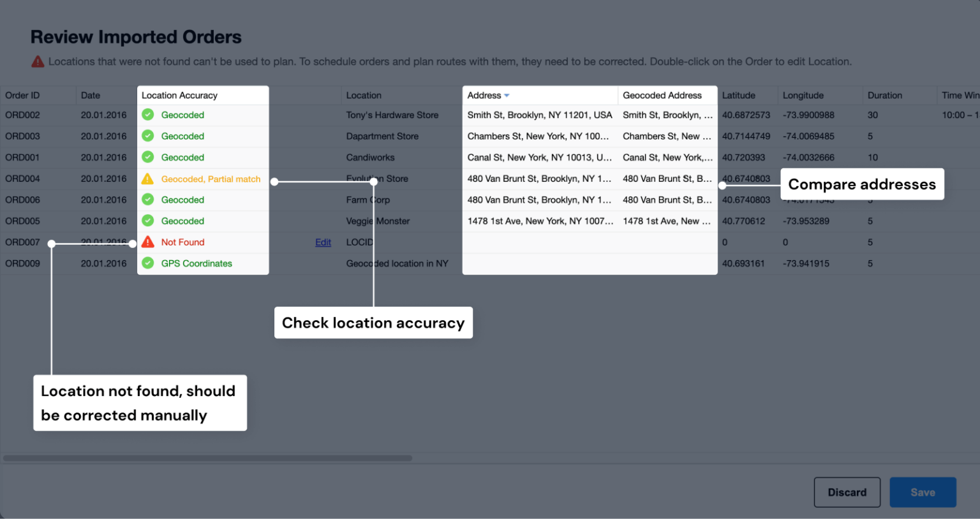
Task: Click the green checkmark icon for ORD003
Action: click(148, 136)
